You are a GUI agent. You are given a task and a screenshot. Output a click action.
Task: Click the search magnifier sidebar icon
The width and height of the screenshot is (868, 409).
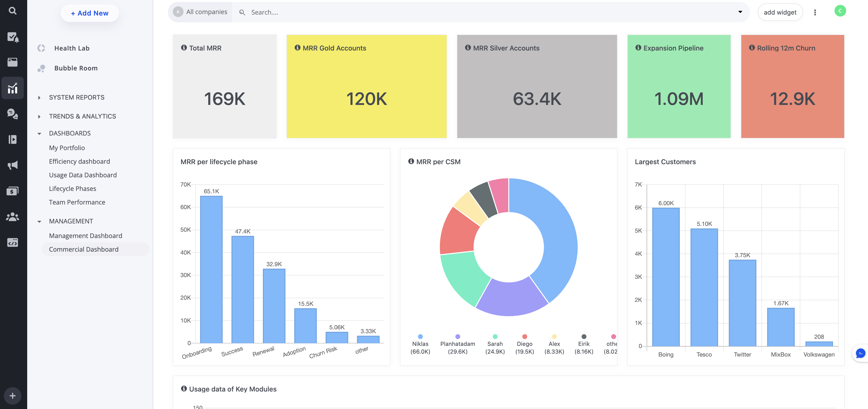coord(12,11)
